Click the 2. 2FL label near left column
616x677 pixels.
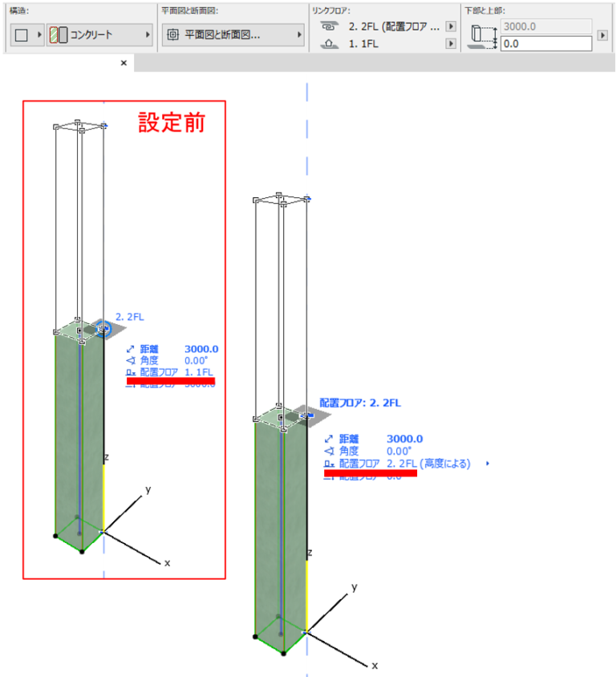(129, 317)
